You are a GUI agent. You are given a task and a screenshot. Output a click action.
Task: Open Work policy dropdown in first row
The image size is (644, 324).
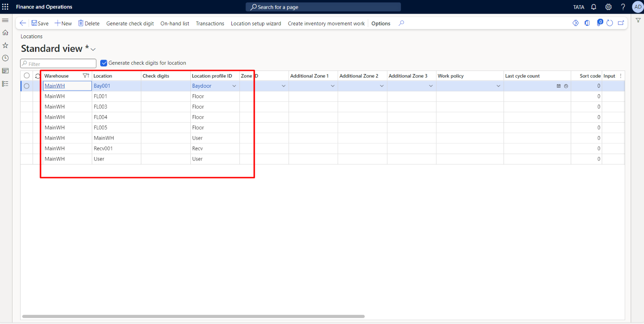[498, 86]
